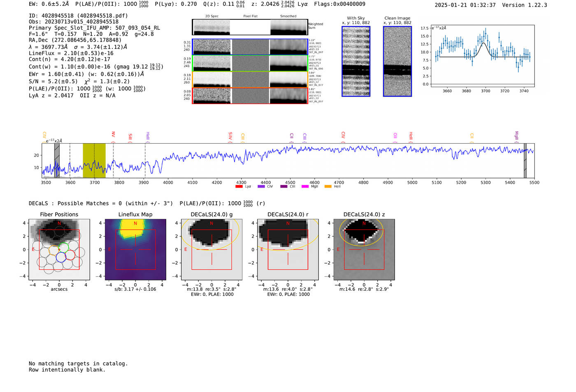This screenshot has width=576, height=392.
Task: Click the EWr = 1.60(±0.41) line
Action: (86, 74)
